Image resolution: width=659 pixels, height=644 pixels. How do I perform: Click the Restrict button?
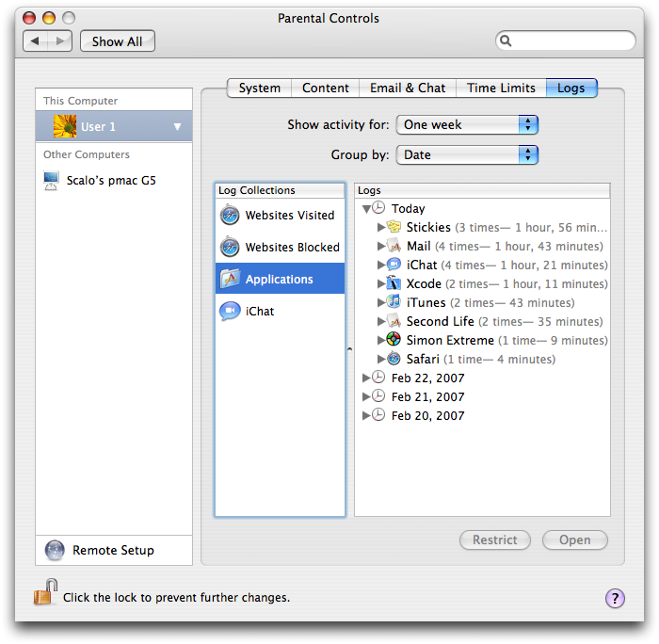coord(494,539)
